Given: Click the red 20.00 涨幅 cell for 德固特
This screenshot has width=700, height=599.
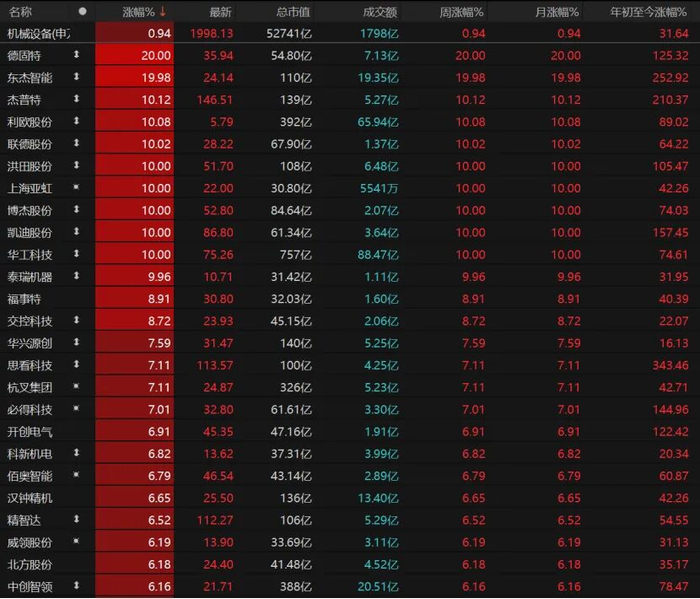Looking at the screenshot, I should tap(135, 55).
